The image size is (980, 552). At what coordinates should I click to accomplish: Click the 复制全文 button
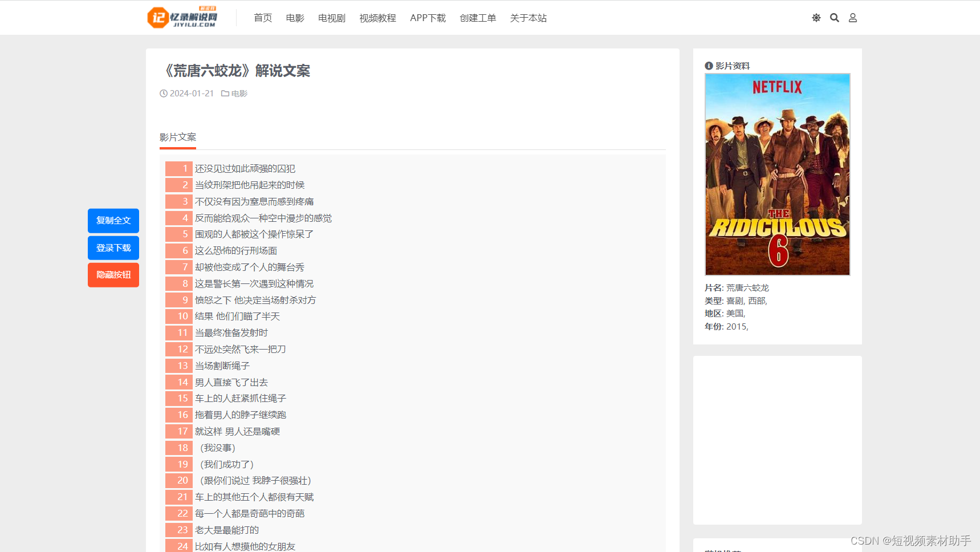tap(113, 221)
